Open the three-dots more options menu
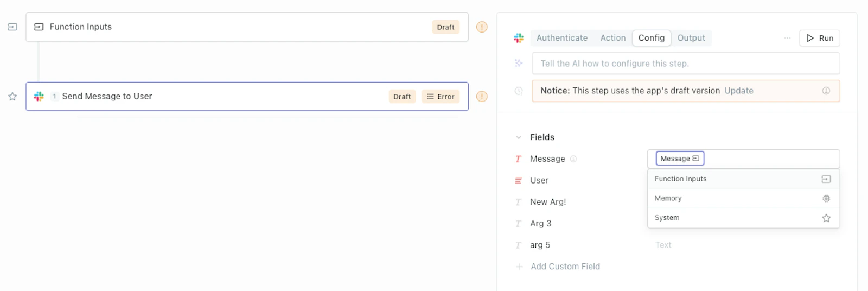Image resolution: width=868 pixels, height=291 pixels. [787, 38]
